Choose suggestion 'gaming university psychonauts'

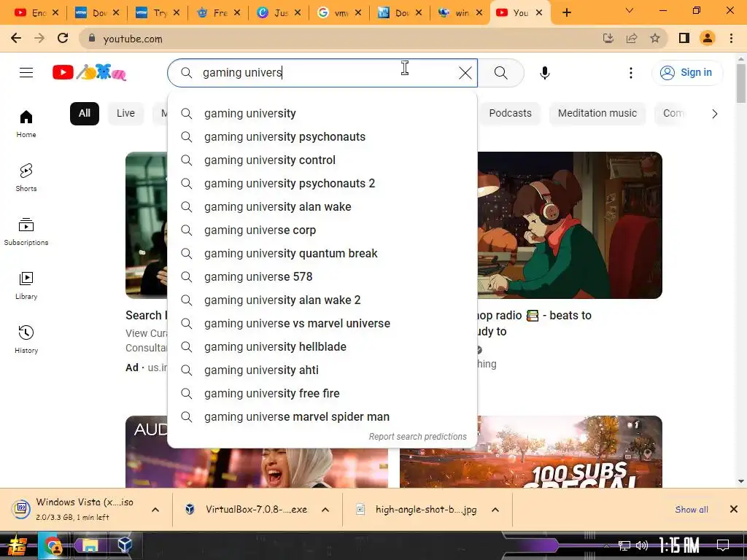(322, 136)
